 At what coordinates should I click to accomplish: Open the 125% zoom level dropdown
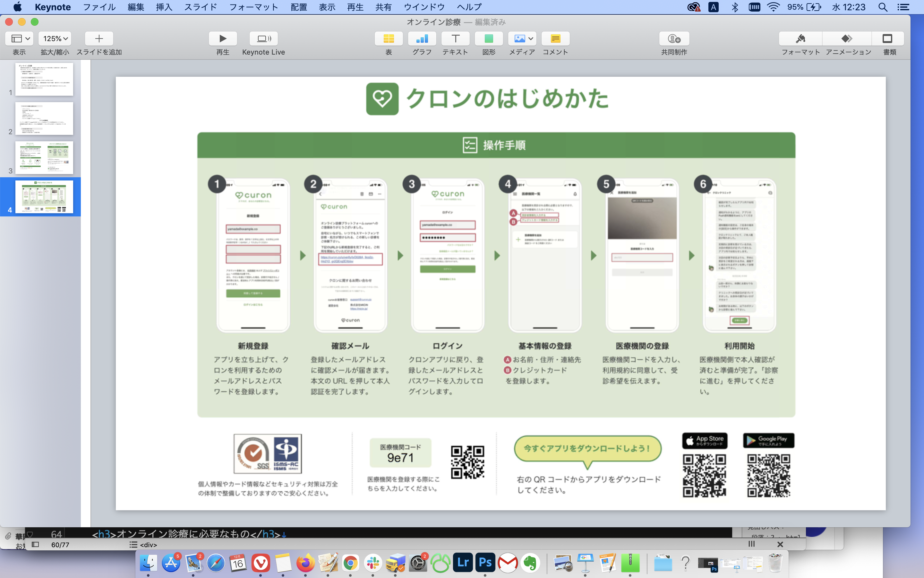point(55,39)
